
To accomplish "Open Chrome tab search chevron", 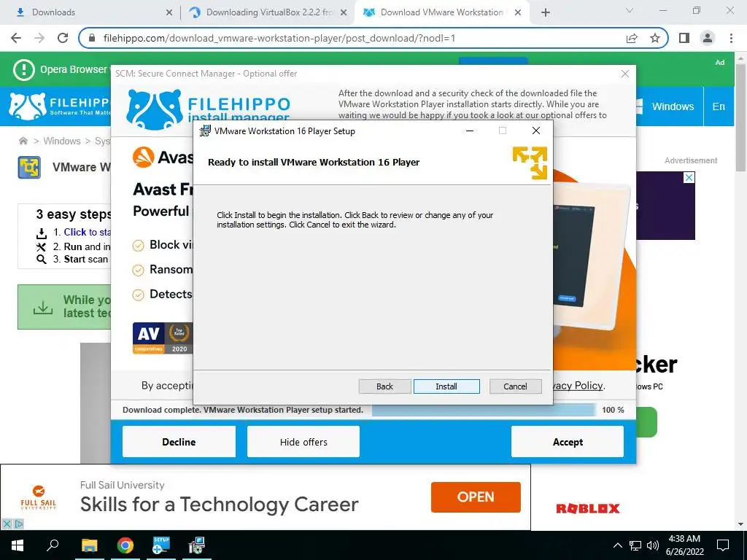I will 630,10.
